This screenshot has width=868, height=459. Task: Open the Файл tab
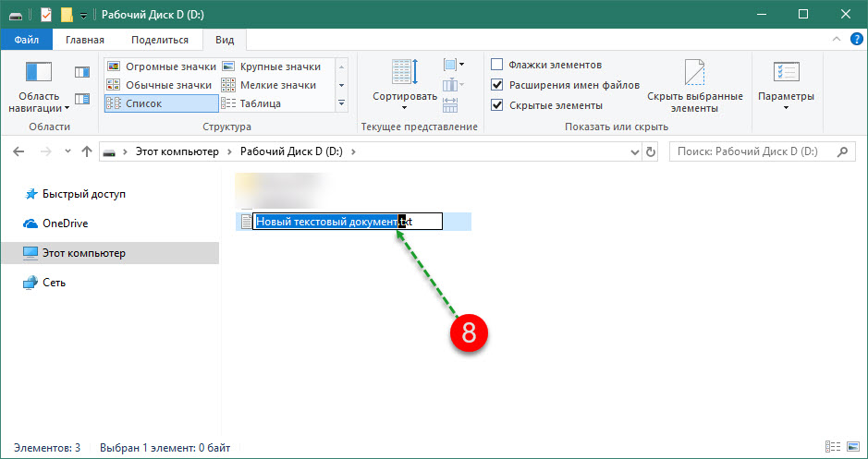(x=26, y=40)
